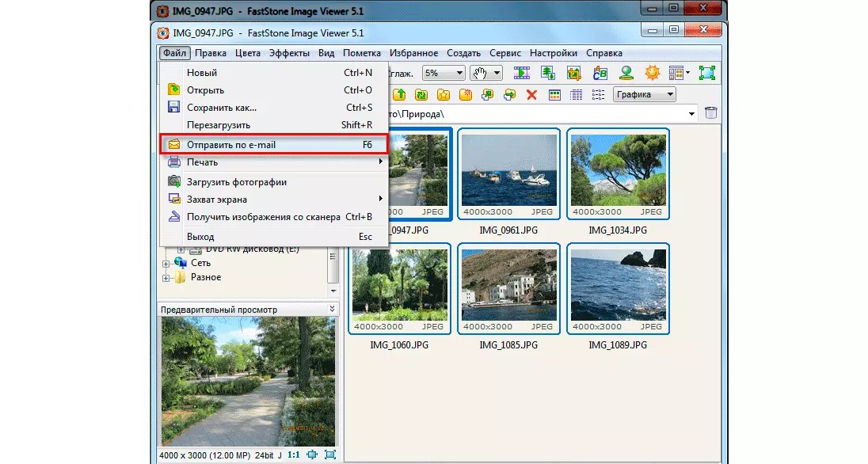Collapse the Предварительный просмотр panel
Image resolution: width=868 pixels, height=464 pixels.
point(333,309)
